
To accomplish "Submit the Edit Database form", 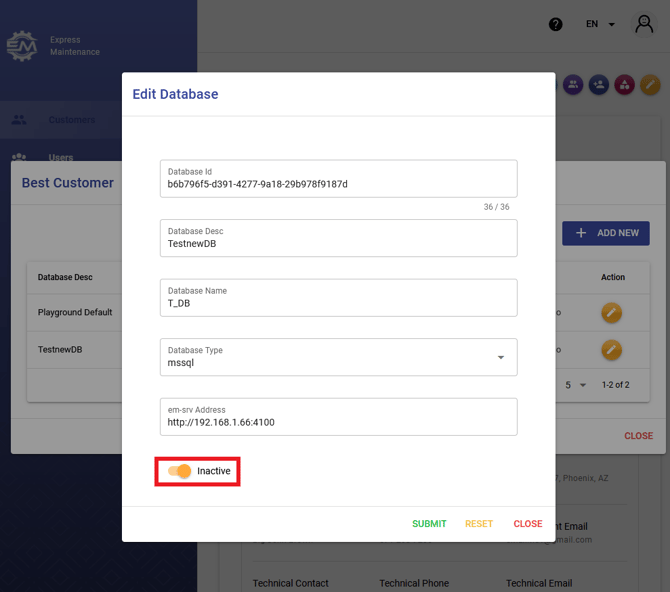I will (x=429, y=524).
